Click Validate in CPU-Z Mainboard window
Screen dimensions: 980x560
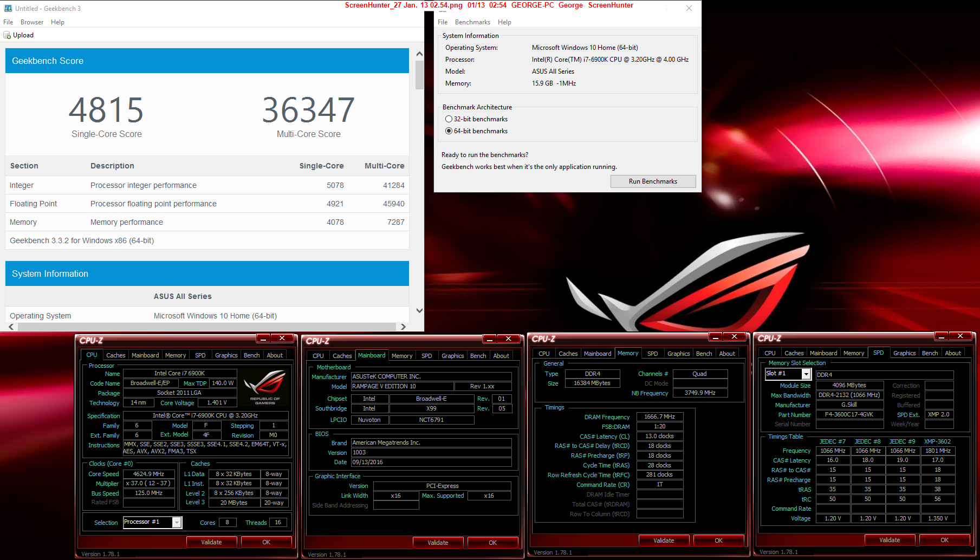[438, 543]
